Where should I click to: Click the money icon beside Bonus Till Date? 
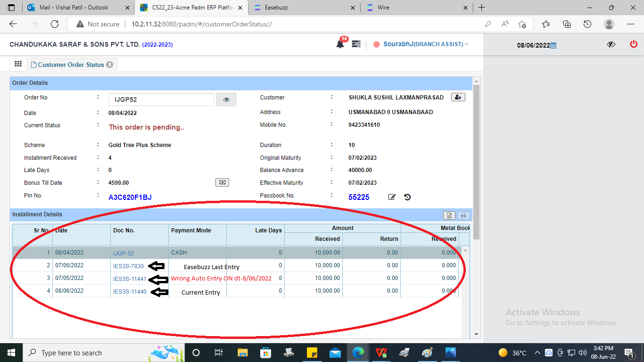tap(222, 182)
